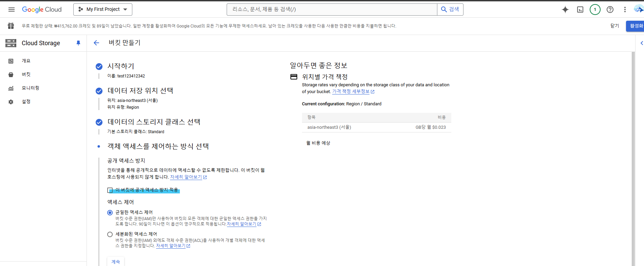Screen dimensions: 644x266
Task: Open the user account avatar
Action: coord(639,9)
